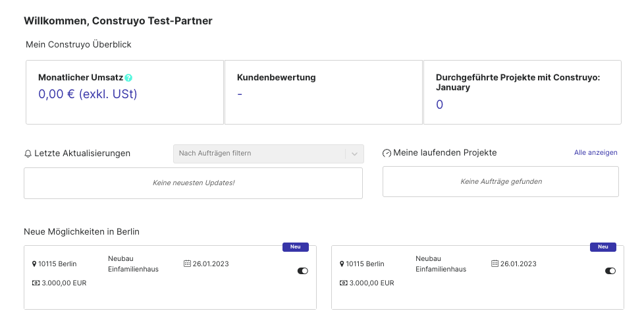The height and width of the screenshot is (317, 644).
Task: Click calendar icon in right opportunity card
Action: pyautogui.click(x=495, y=264)
